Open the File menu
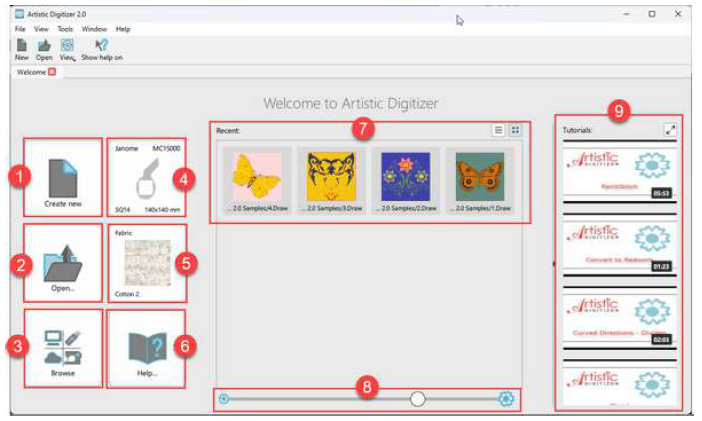 pyautogui.click(x=20, y=29)
